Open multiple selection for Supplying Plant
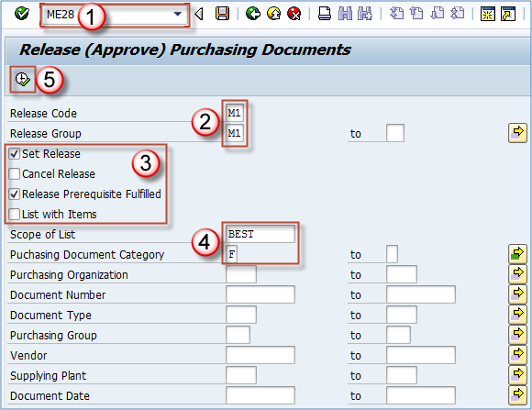This screenshot has height=410, width=532. 517,375
